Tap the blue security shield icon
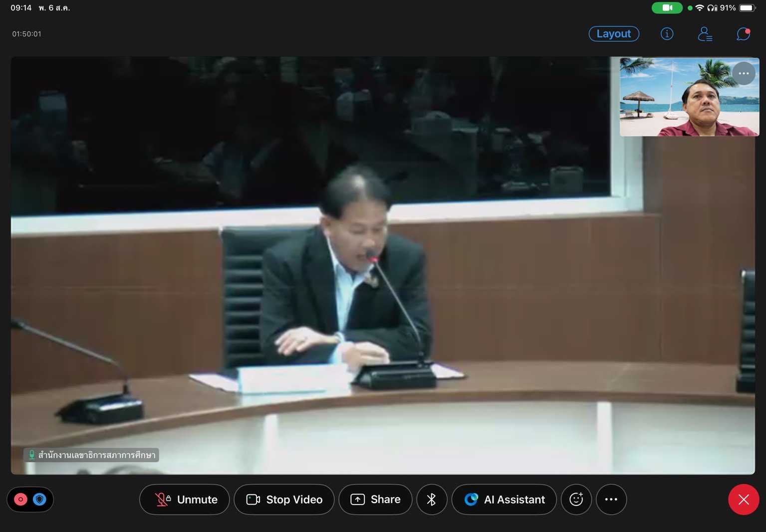 coord(39,499)
